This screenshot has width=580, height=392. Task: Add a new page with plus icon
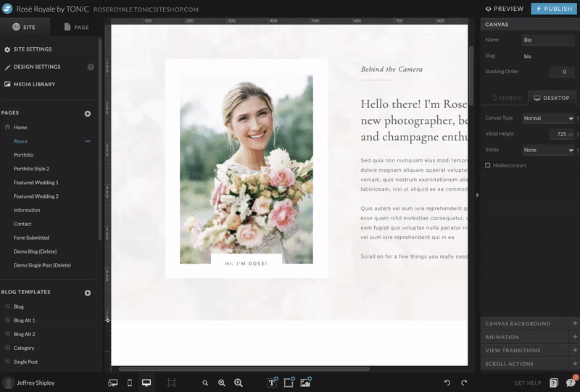tap(88, 113)
